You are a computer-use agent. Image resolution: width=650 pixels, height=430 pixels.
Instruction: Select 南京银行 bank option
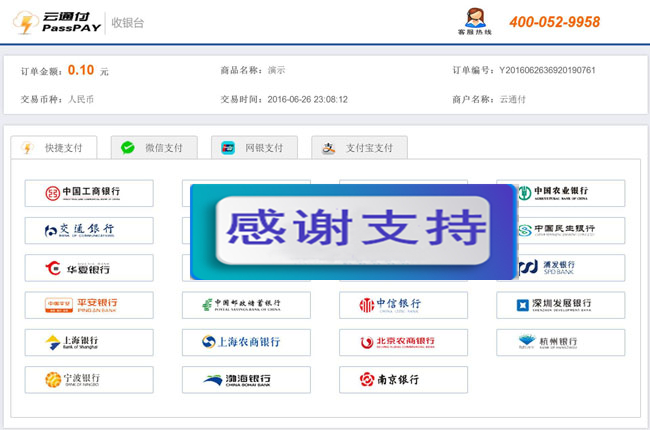tap(403, 380)
